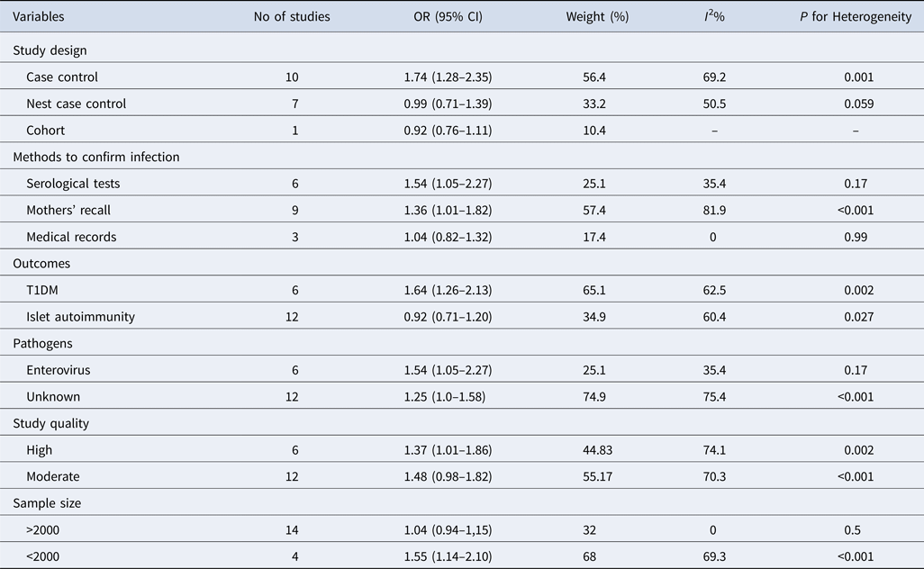This screenshot has height=569, width=924.
Task: Select the 'P for Heterogeneity' header
Action: click(x=856, y=17)
